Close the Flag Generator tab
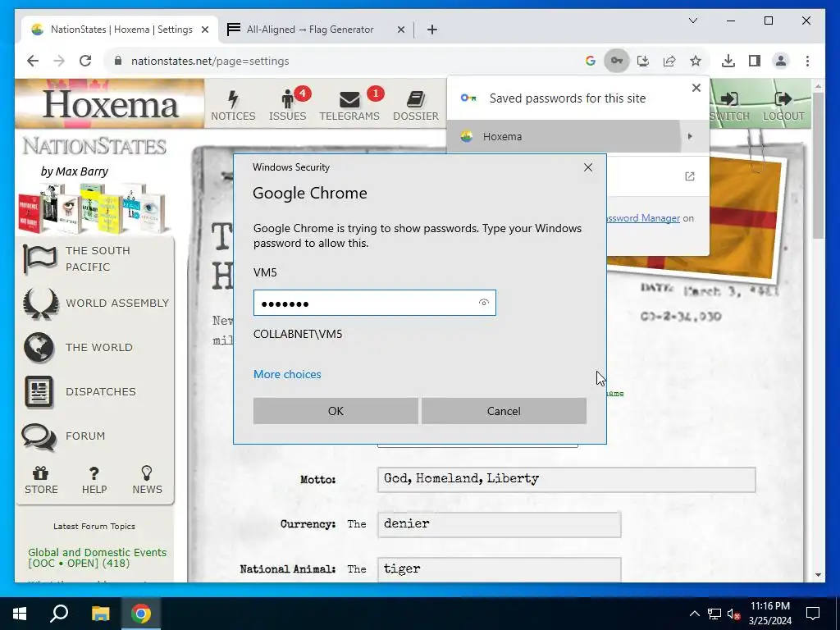The image size is (840, 630). (x=400, y=30)
